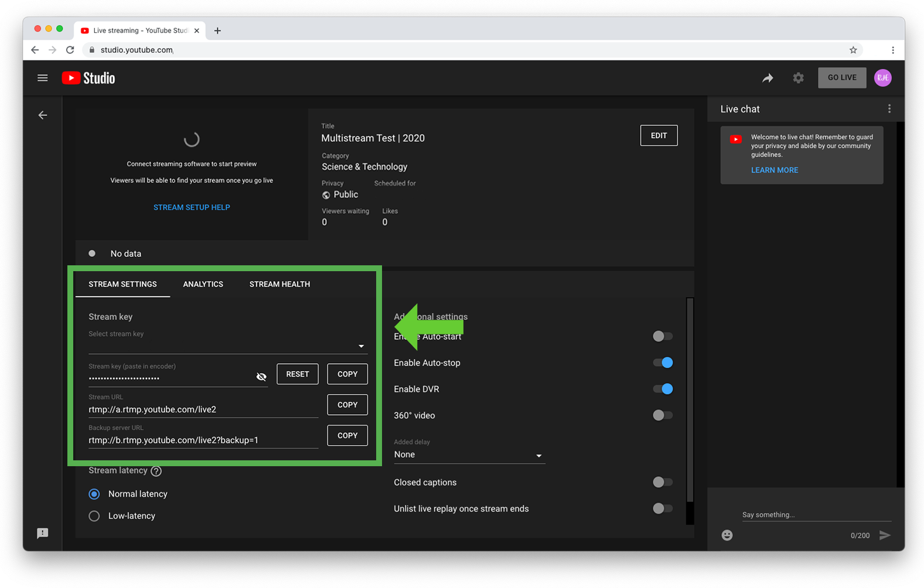
Task: Enable the 360° video switch
Action: 663,415
